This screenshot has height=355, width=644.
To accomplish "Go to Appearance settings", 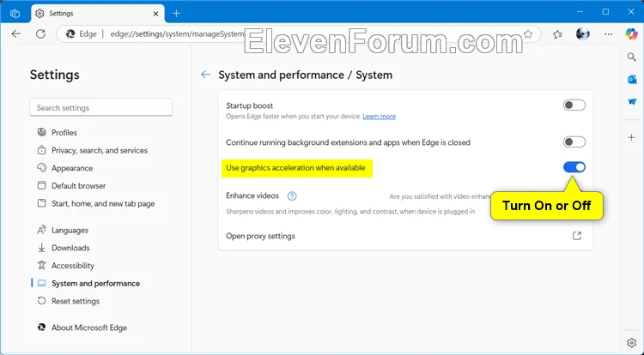I will click(x=65, y=168).
